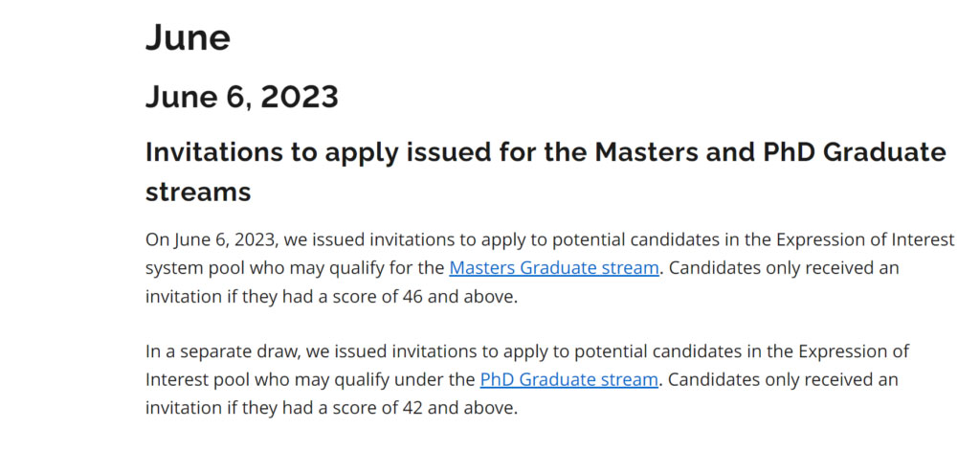
Task: Open the PhD Graduate stream link
Action: click(x=568, y=379)
